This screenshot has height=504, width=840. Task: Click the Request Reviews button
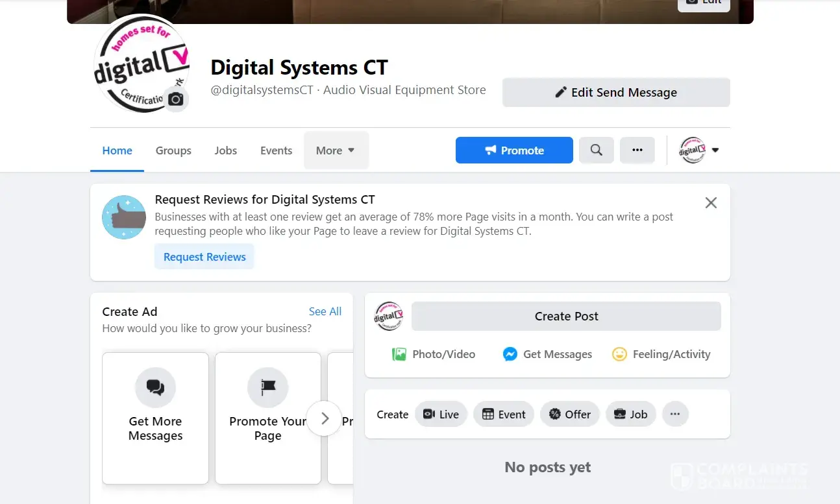tap(204, 257)
